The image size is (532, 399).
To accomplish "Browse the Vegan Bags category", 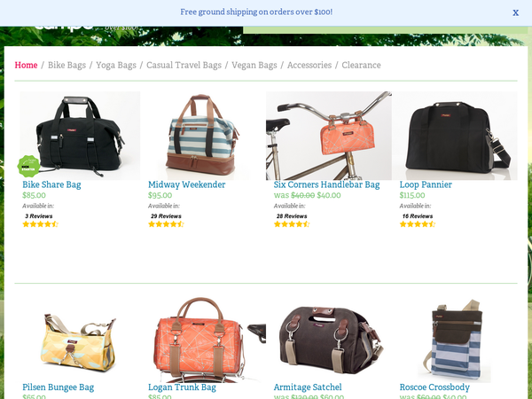I will 254,65.
